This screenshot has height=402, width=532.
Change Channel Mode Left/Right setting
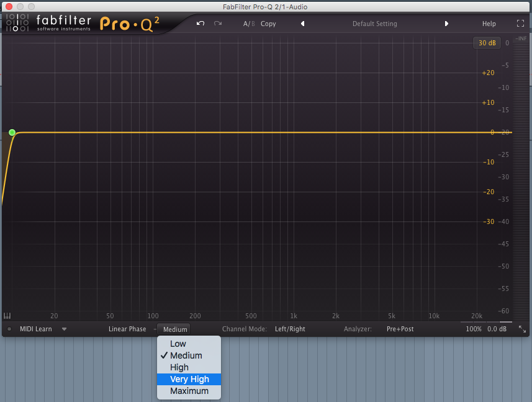[290, 329]
